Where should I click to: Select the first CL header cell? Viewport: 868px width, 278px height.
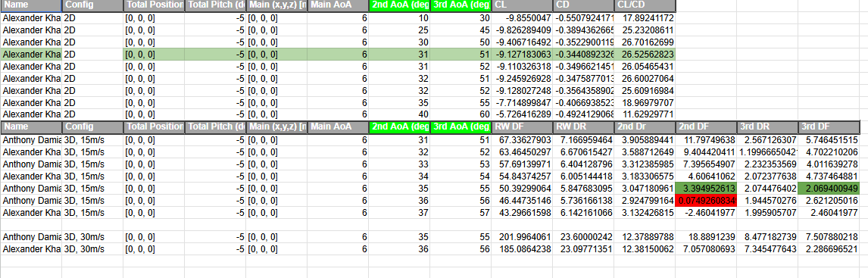coord(522,5)
